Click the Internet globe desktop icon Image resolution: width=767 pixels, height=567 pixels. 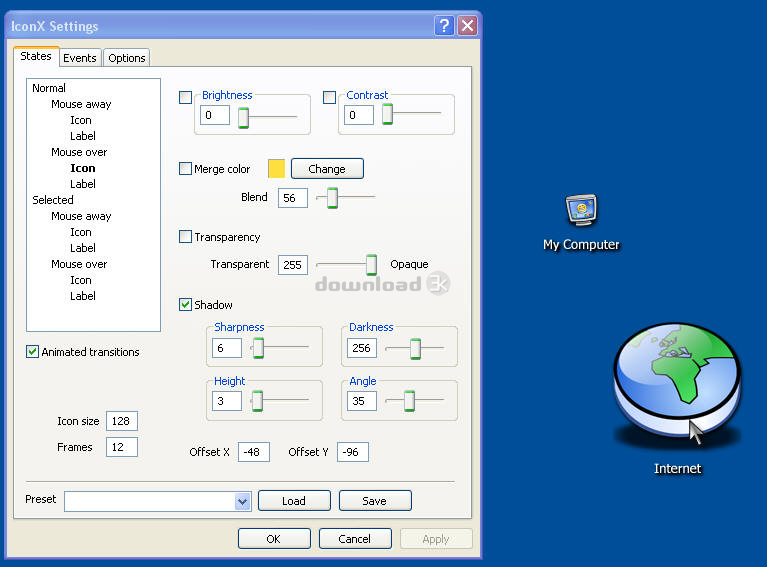tap(676, 382)
